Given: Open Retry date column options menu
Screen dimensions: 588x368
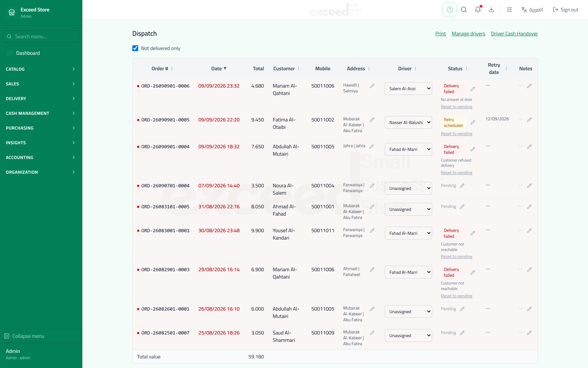Looking at the screenshot, I should tap(506, 69).
